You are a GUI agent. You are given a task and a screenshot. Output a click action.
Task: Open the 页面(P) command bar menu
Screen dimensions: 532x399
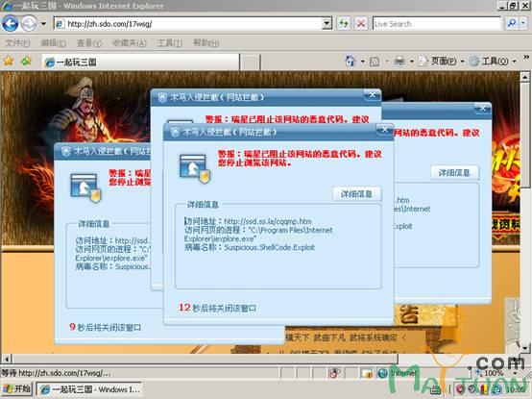[442, 62]
